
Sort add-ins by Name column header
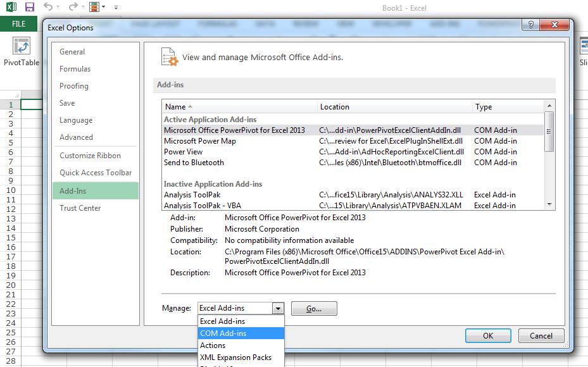240,107
